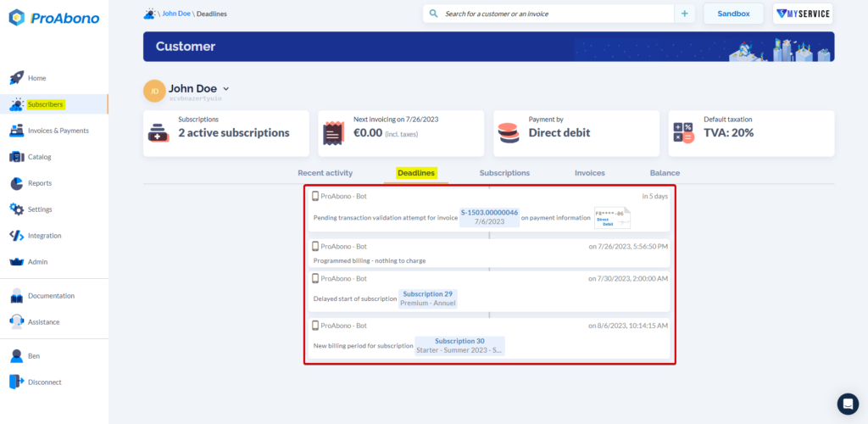Click the Direct debit payment card

tap(576, 133)
